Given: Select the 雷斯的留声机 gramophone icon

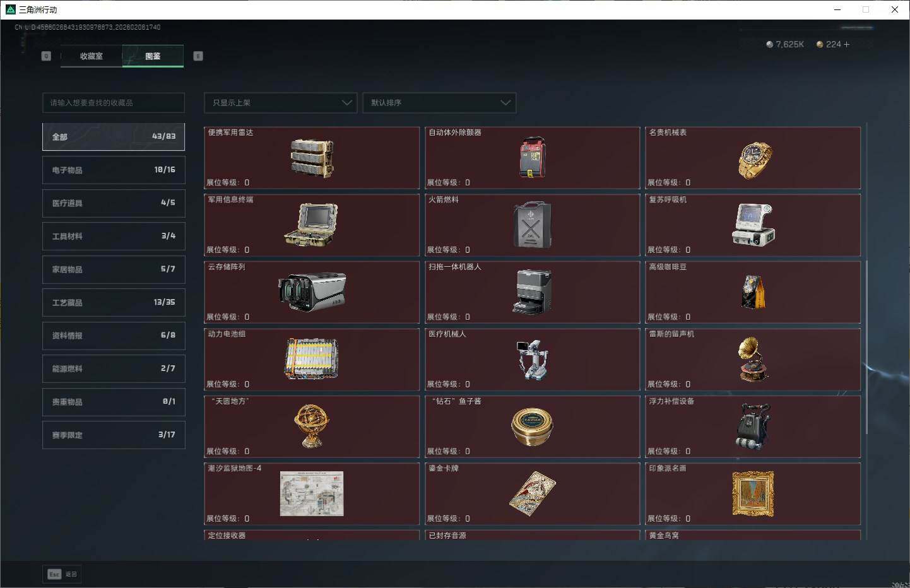Looking at the screenshot, I should (x=753, y=359).
